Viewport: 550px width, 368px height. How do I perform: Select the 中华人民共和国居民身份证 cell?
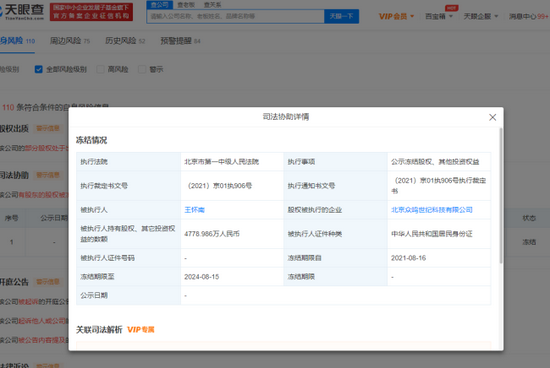431,234
